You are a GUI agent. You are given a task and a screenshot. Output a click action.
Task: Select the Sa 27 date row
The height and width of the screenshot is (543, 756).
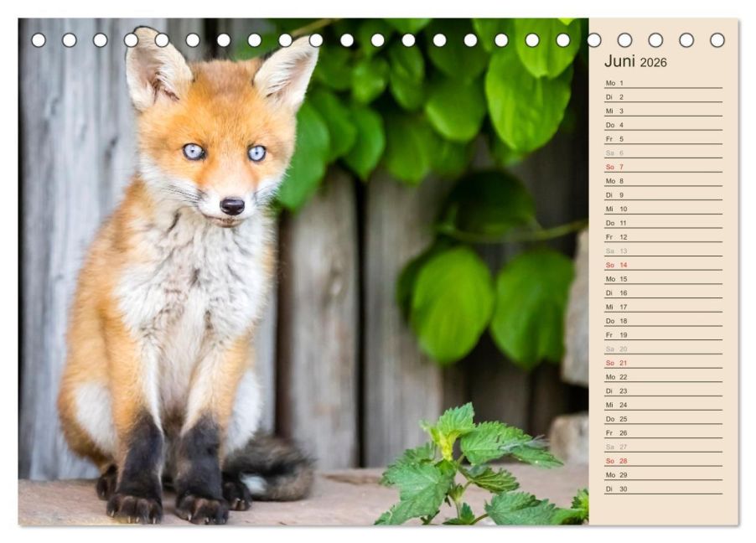pos(663,447)
